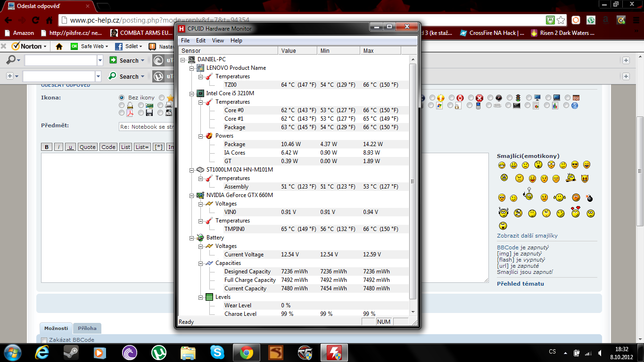Insert the sunglasses smiley emoticon

(575, 165)
